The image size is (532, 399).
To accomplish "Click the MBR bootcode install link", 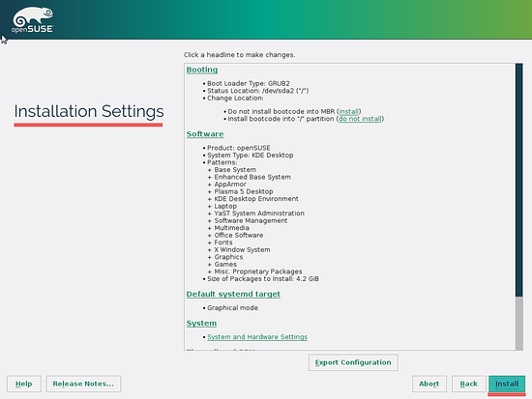I will point(349,111).
